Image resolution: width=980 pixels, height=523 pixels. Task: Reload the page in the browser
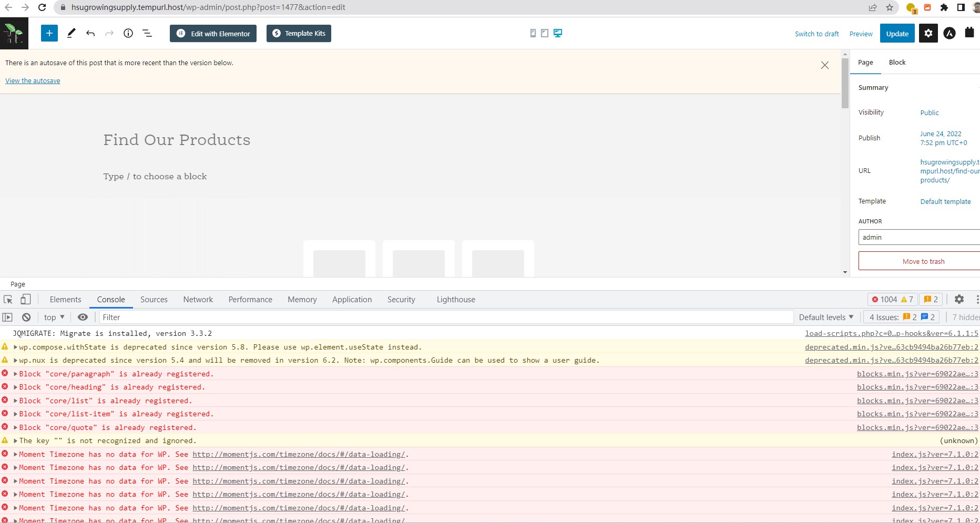[x=42, y=7]
